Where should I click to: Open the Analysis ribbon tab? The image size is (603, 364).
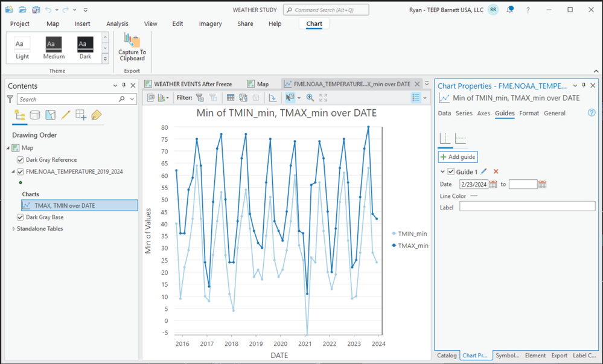click(117, 24)
